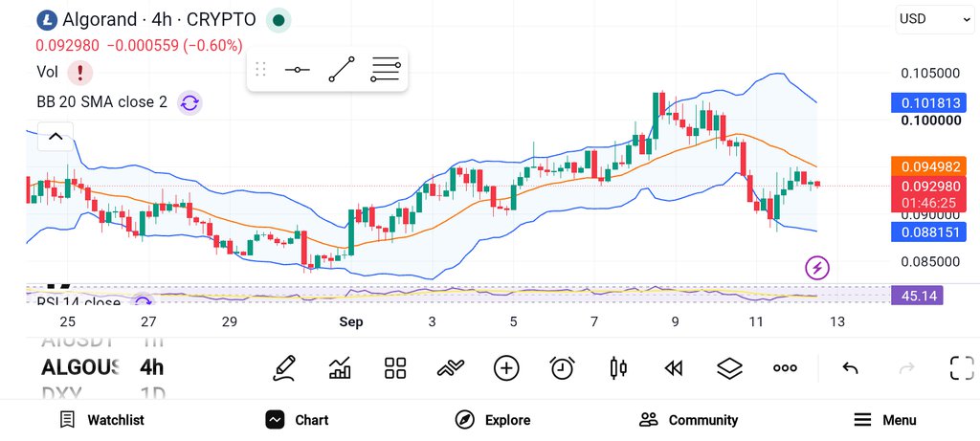Tap the add symbol plus icon

(506, 368)
